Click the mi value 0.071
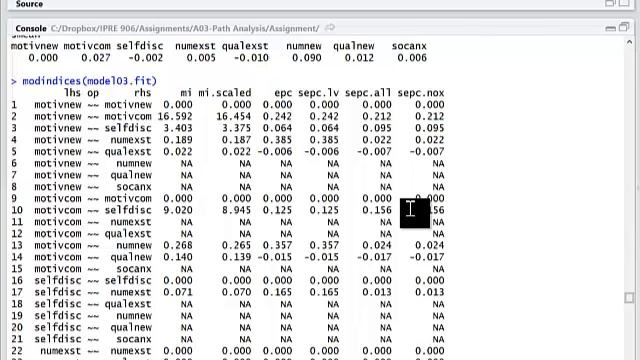Screen dimensions: 640x360 178,292
